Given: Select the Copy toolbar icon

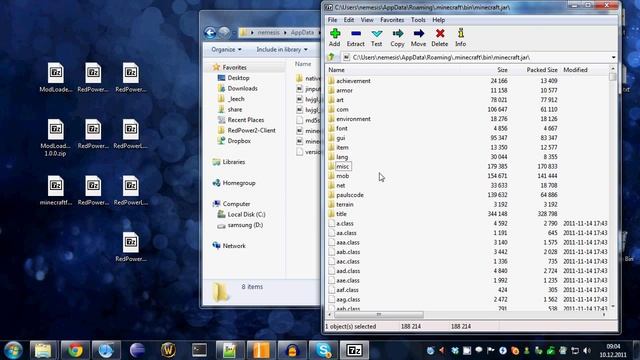Looking at the screenshot, I should point(397,38).
